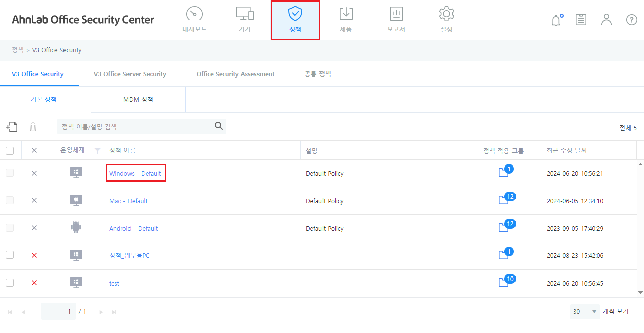This screenshot has width=644, height=333.
Task: Switch to V3 Office Security tab
Action: pyautogui.click(x=38, y=74)
